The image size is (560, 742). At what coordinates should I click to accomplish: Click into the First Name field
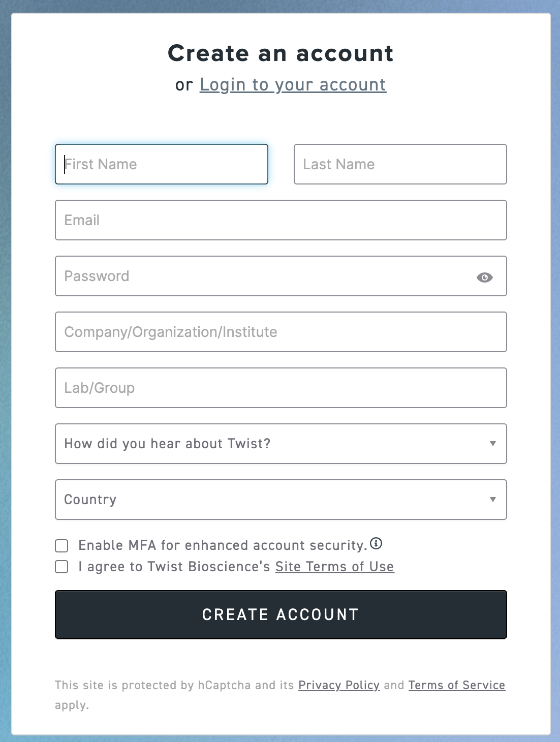(161, 164)
